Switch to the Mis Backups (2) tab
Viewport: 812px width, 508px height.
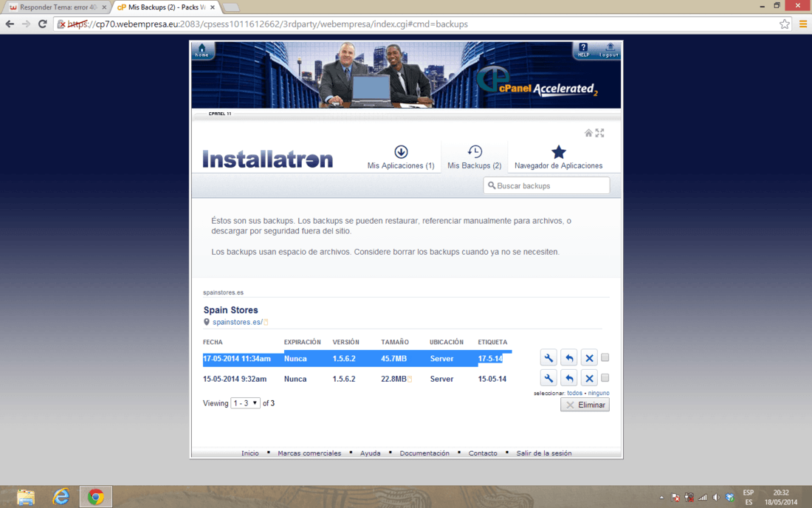click(475, 157)
